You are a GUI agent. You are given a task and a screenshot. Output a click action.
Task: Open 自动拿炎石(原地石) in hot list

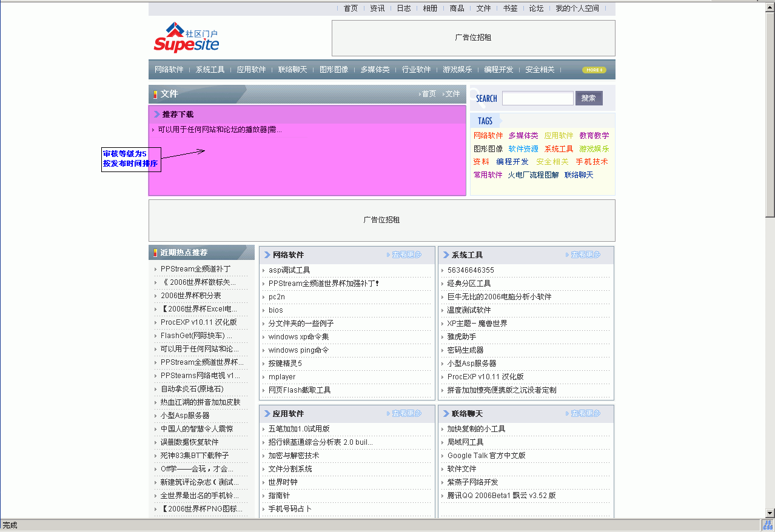click(192, 389)
